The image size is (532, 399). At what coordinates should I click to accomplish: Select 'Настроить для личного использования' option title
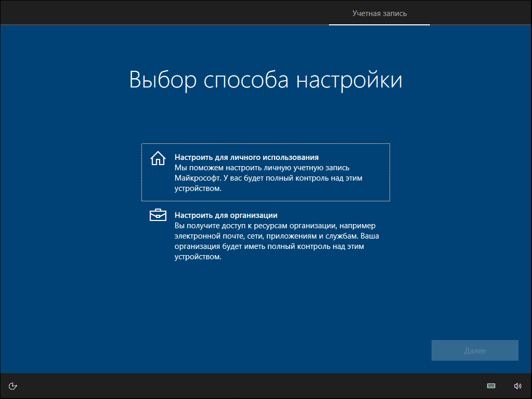click(247, 157)
